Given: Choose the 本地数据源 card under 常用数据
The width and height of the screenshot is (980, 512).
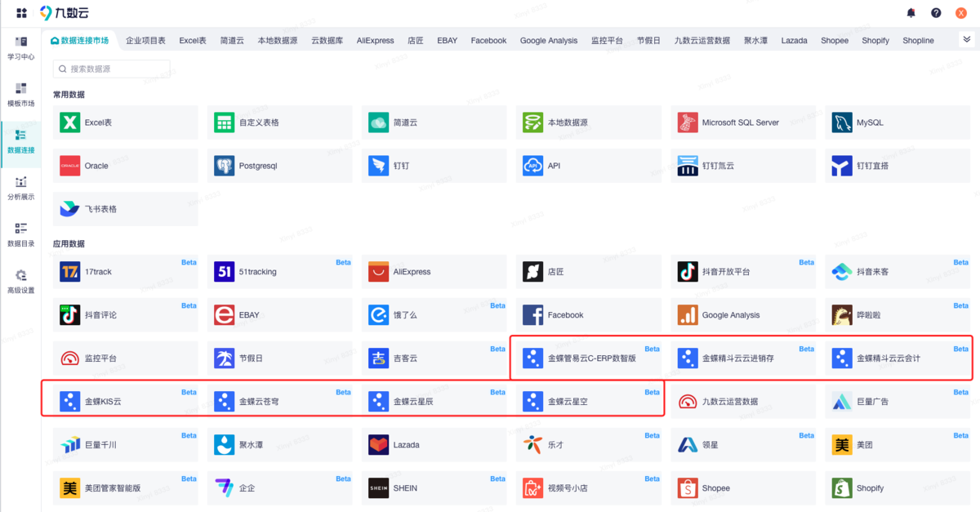Looking at the screenshot, I should (589, 122).
